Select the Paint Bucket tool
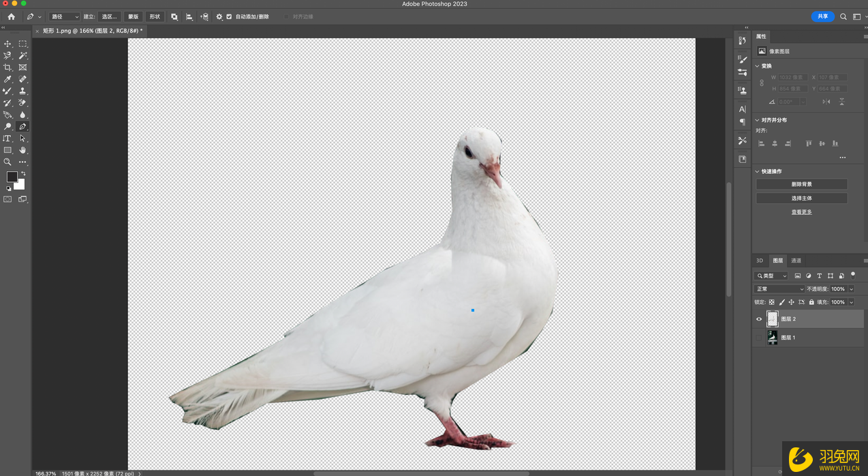The image size is (868, 476). (7, 115)
